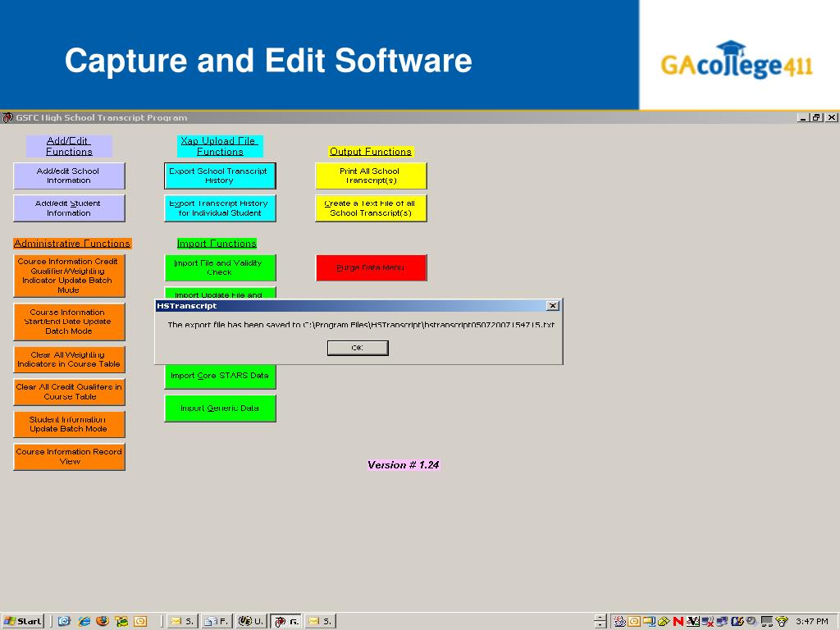The image size is (840, 630).
Task: Click the disconnected network tray icon
Action: (708, 622)
